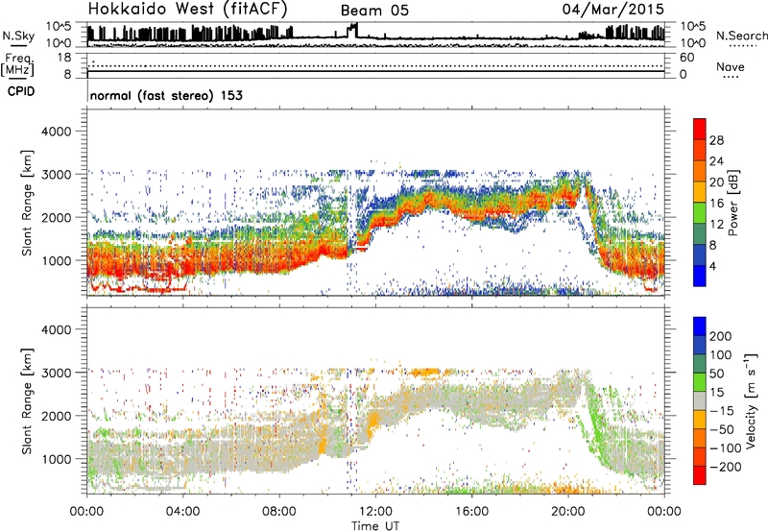The height and width of the screenshot is (532, 768).
Task: Click the 'N.Search' legend label
Action: [741, 36]
